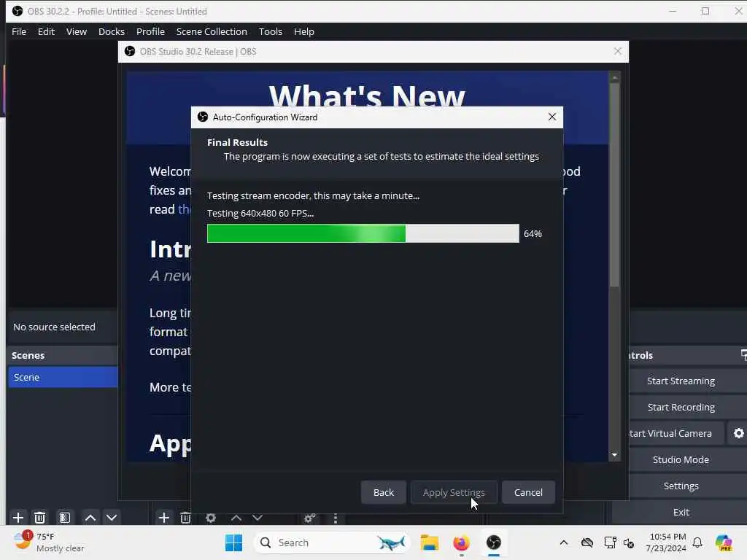Image resolution: width=747 pixels, height=560 pixels.
Task: Open the Docks menu
Action: coord(112,31)
